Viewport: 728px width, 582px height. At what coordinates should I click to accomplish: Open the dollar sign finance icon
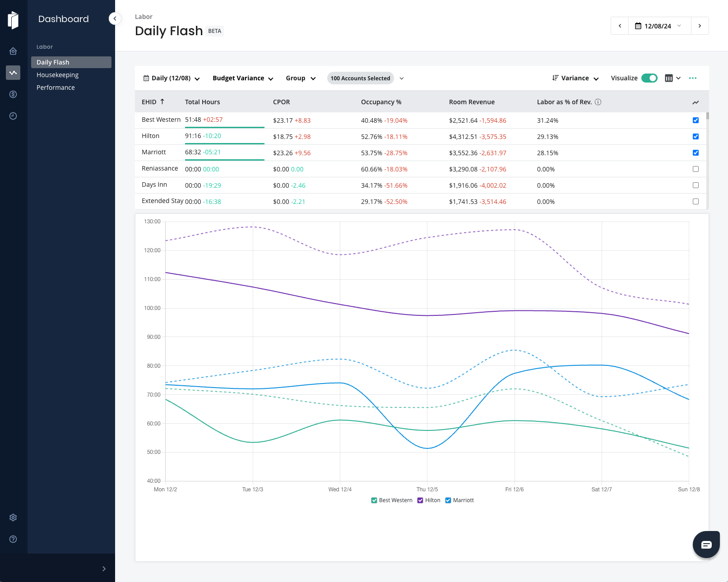pyautogui.click(x=13, y=94)
